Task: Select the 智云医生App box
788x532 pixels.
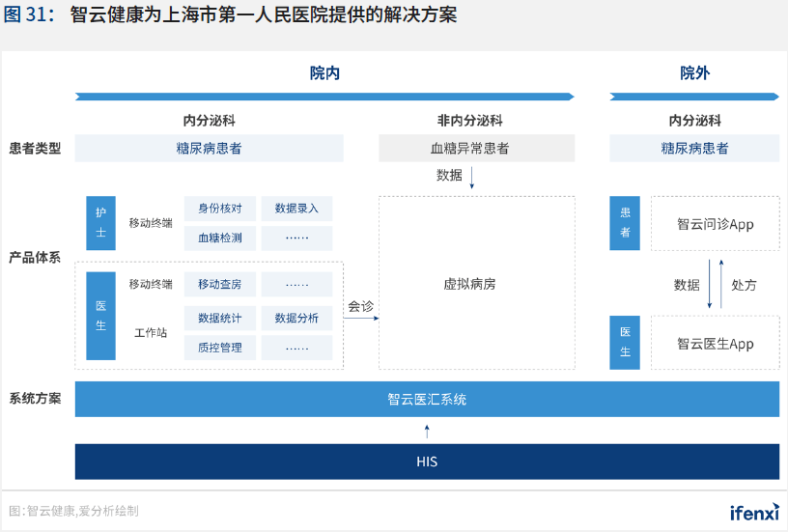Action: (716, 343)
